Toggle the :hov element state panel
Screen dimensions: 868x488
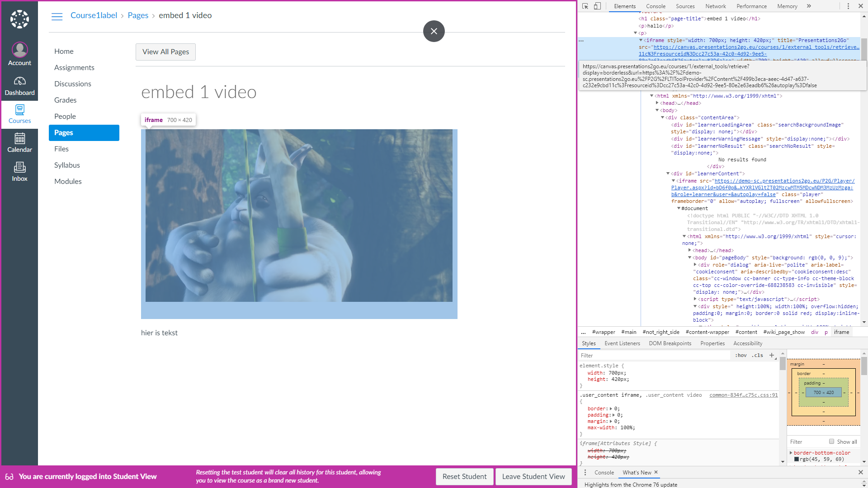coord(741,355)
